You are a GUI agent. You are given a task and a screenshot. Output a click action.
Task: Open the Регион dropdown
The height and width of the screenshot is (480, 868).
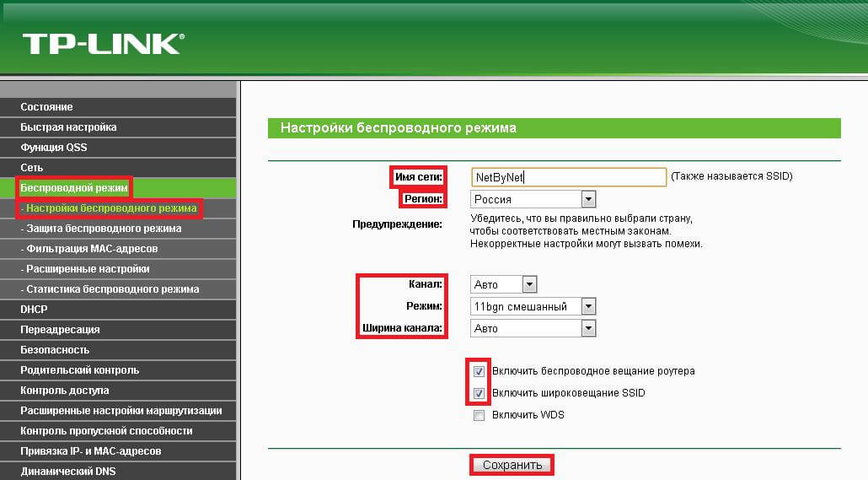coord(533,199)
